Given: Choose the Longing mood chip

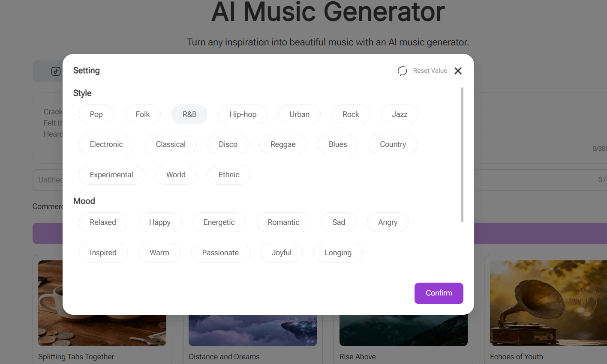Looking at the screenshot, I should click(x=338, y=253).
